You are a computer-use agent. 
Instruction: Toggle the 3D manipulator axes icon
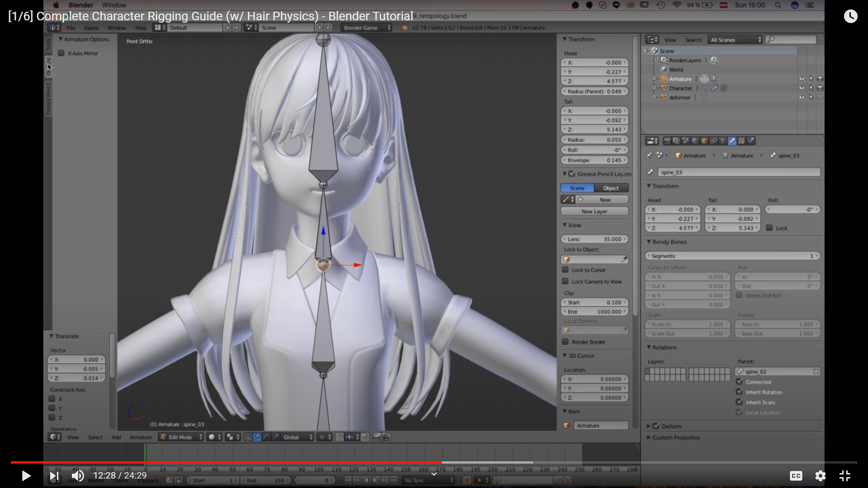(x=247, y=437)
